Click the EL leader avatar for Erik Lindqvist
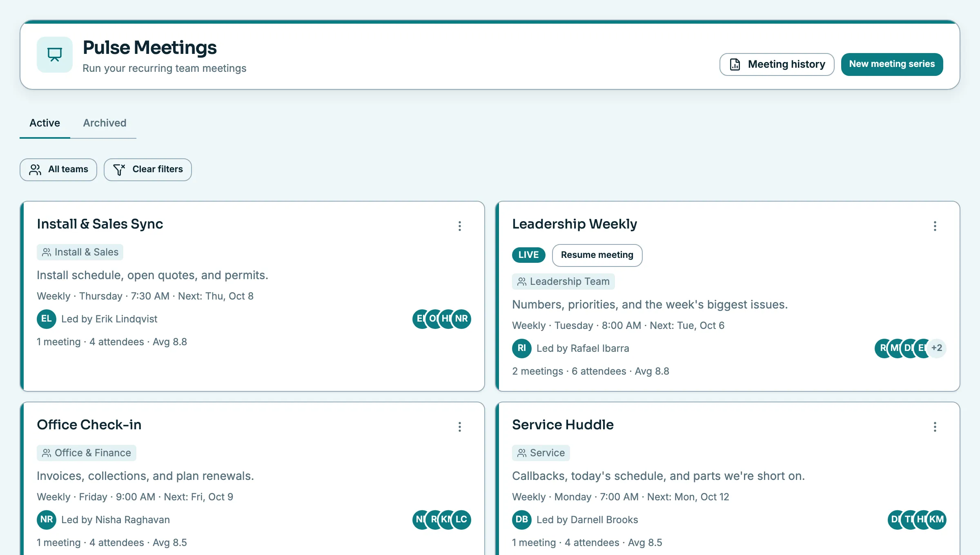Image resolution: width=980 pixels, height=555 pixels. click(x=47, y=319)
